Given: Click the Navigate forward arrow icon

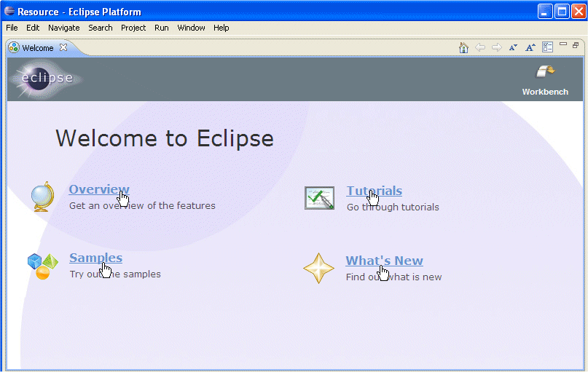Looking at the screenshot, I should click(x=496, y=47).
